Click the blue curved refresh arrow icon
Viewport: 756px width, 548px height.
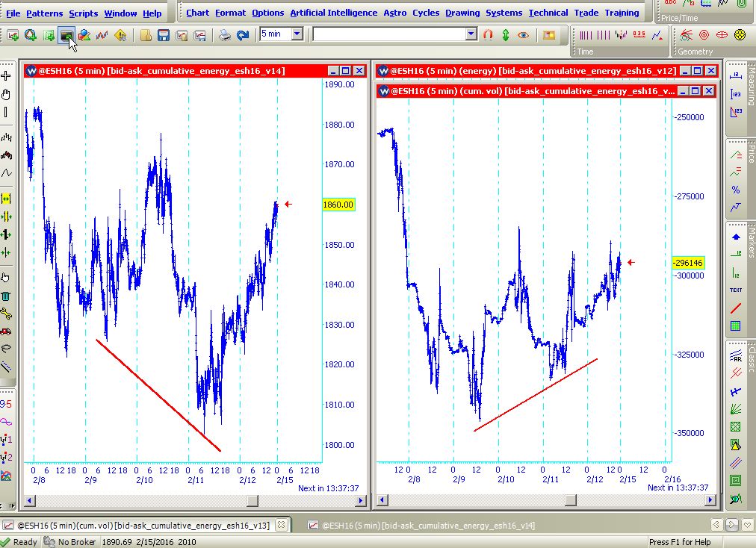point(243,34)
